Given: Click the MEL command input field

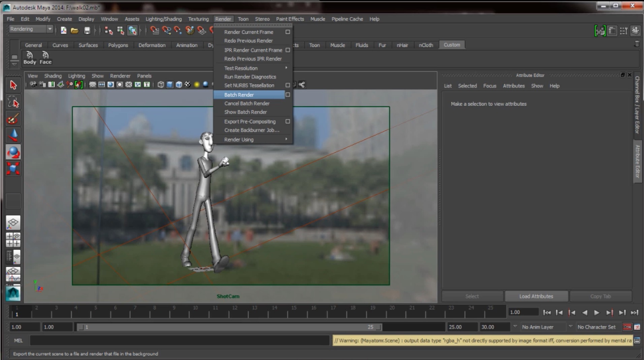Looking at the screenshot, I should pyautogui.click(x=179, y=340).
